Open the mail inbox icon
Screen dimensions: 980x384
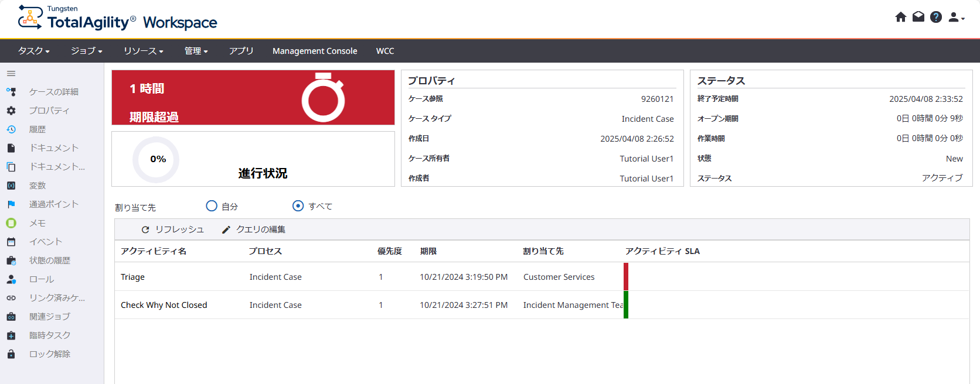point(918,17)
